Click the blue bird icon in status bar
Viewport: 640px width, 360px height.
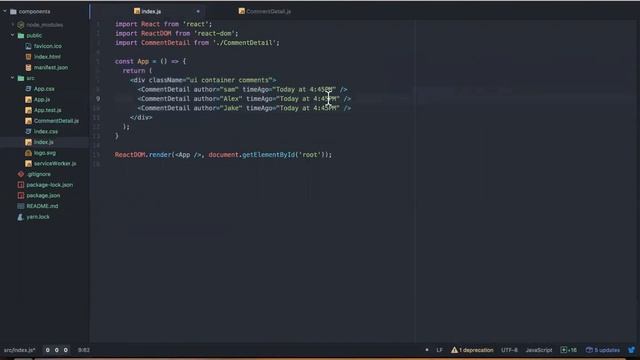click(631, 350)
